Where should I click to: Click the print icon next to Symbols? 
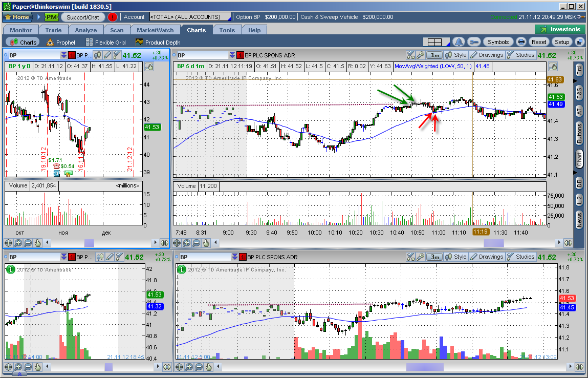(521, 42)
